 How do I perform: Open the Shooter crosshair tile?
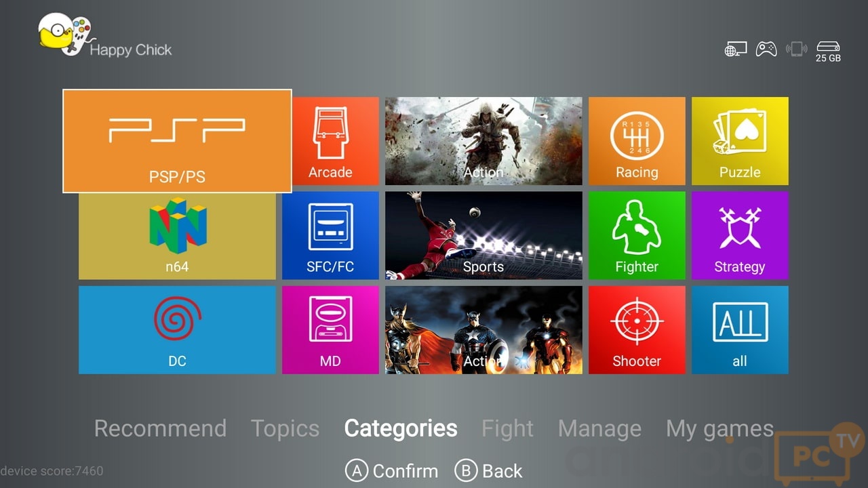point(637,330)
